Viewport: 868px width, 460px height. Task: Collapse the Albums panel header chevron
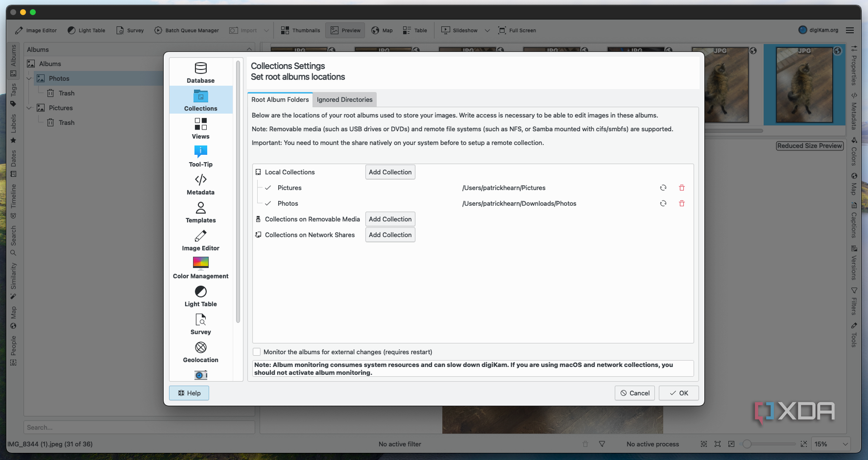point(249,49)
